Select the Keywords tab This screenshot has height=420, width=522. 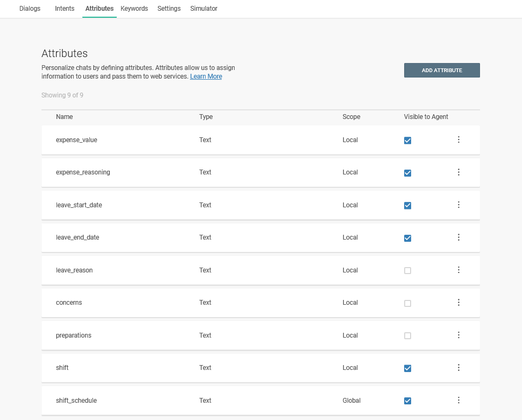point(134,9)
